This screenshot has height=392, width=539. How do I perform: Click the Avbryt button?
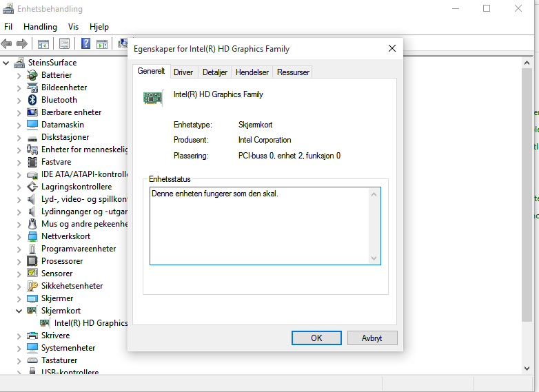[372, 338]
